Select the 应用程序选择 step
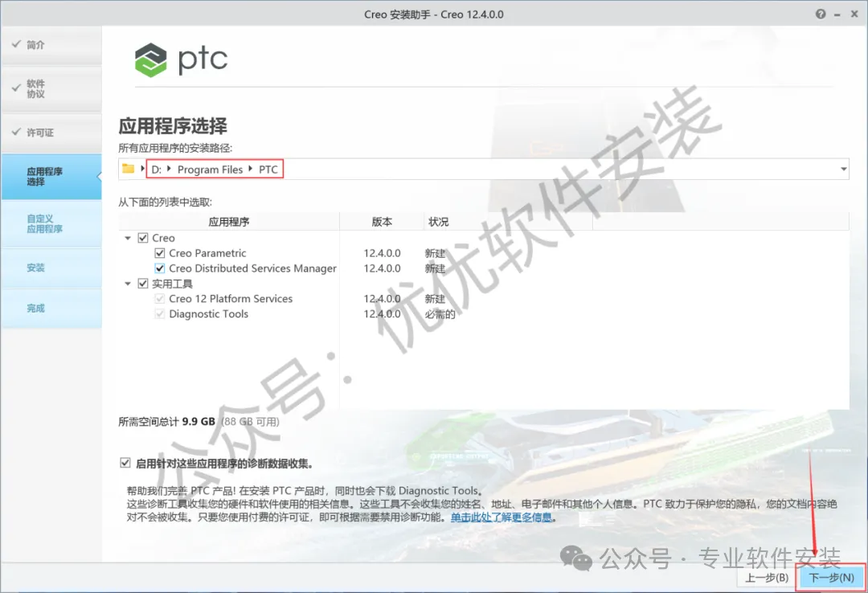Viewport: 868px width, 593px height. pyautogui.click(x=51, y=177)
